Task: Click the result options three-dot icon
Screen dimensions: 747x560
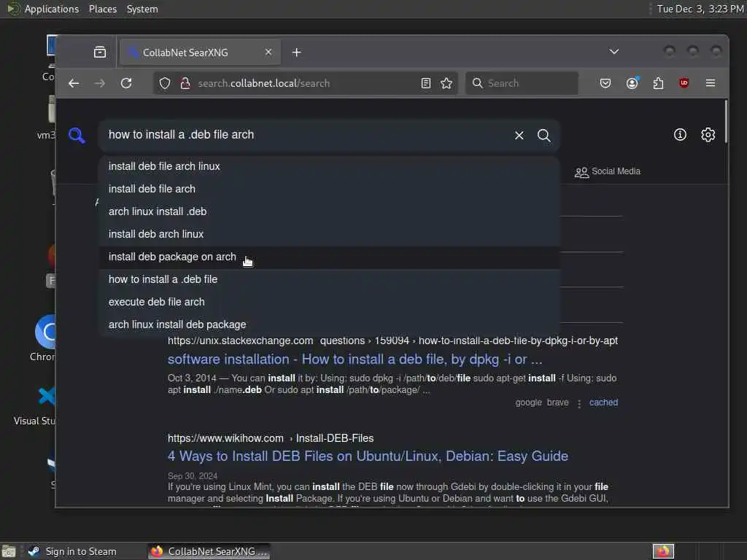Action: tap(579, 403)
